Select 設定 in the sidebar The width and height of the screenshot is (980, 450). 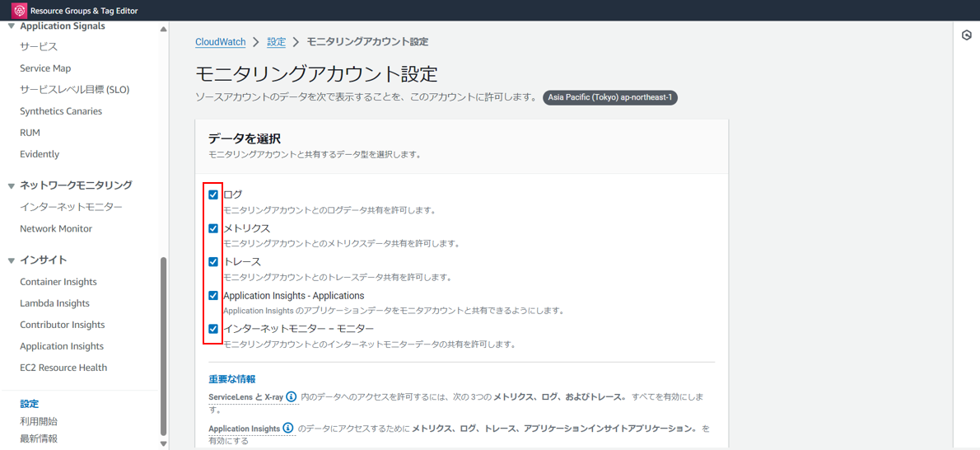tap(30, 405)
